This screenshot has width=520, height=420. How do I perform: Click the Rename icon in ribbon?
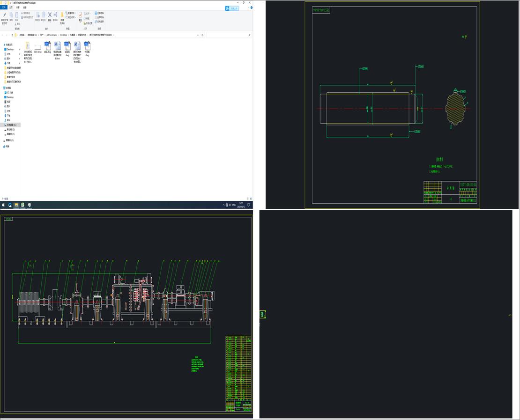(x=55, y=16)
